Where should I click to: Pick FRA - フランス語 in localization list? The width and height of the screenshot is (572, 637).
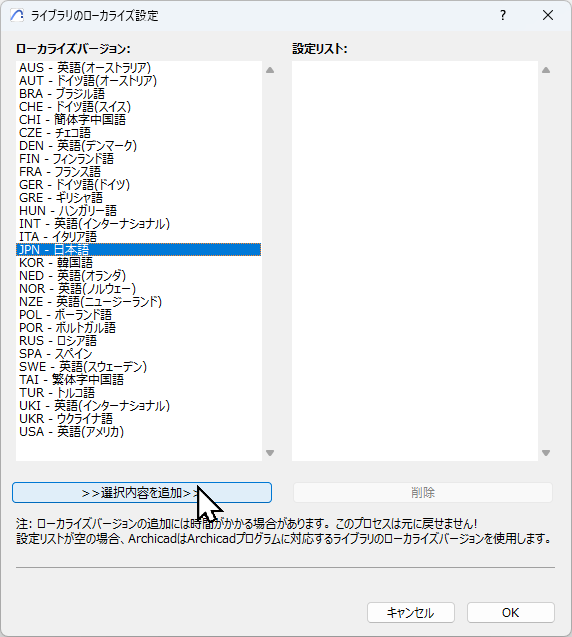[139, 171]
